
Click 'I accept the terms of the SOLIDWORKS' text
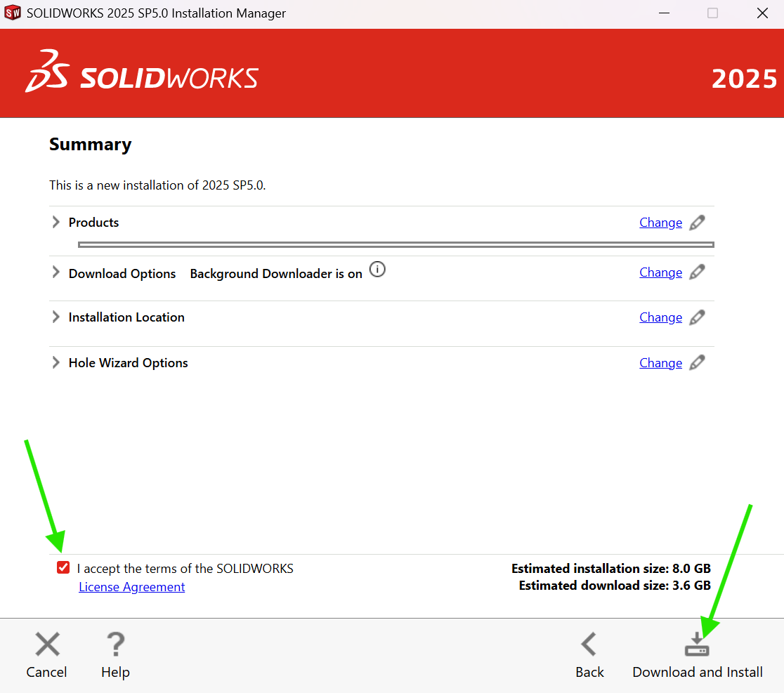185,569
